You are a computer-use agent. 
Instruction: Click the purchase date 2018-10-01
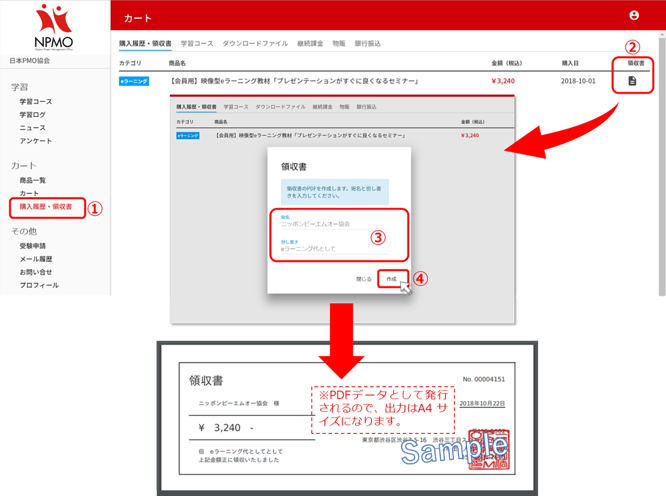point(578,81)
